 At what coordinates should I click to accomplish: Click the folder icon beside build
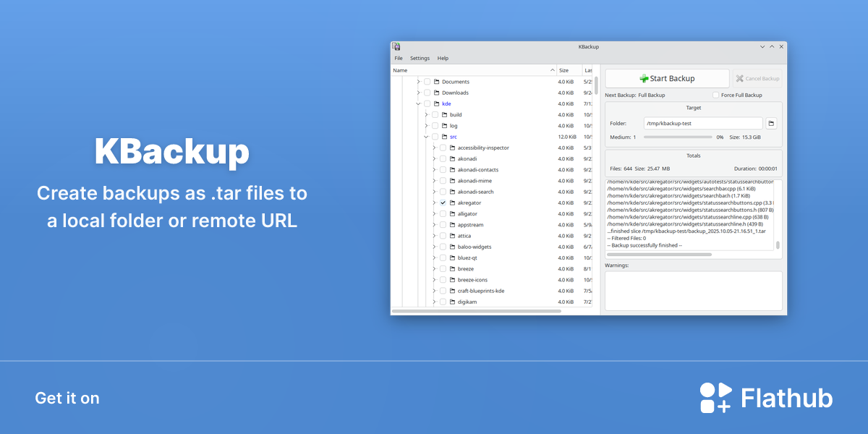pos(444,114)
